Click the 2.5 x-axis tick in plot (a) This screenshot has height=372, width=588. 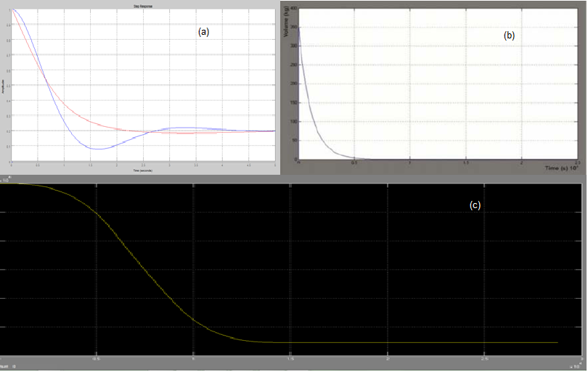144,165
